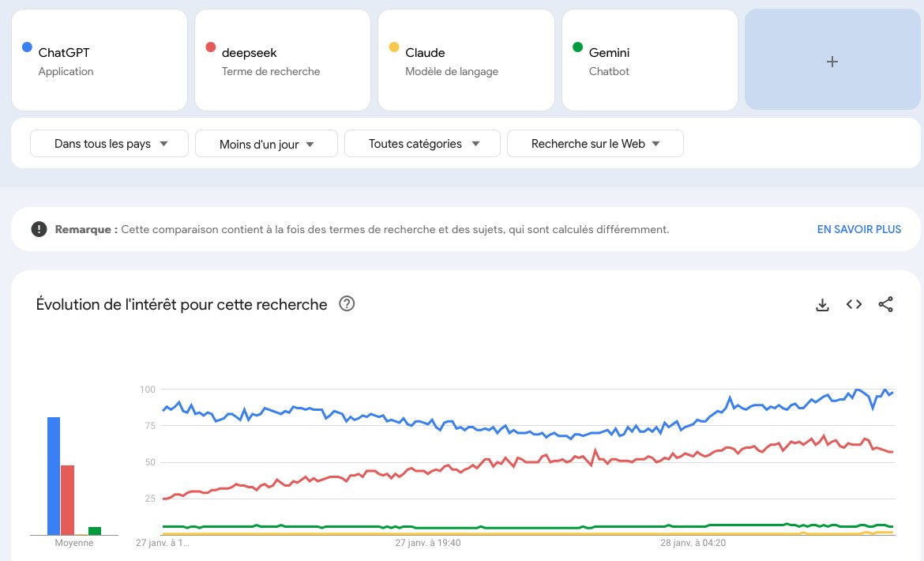
Task: Click the red deepseek average bar
Action: [67, 500]
